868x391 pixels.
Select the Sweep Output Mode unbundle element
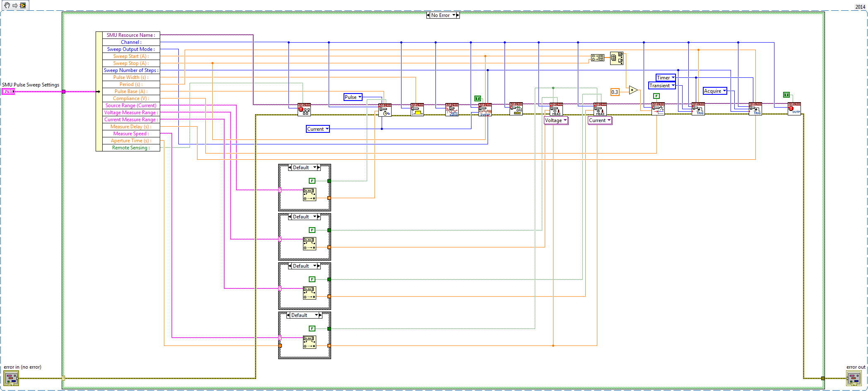[131, 49]
